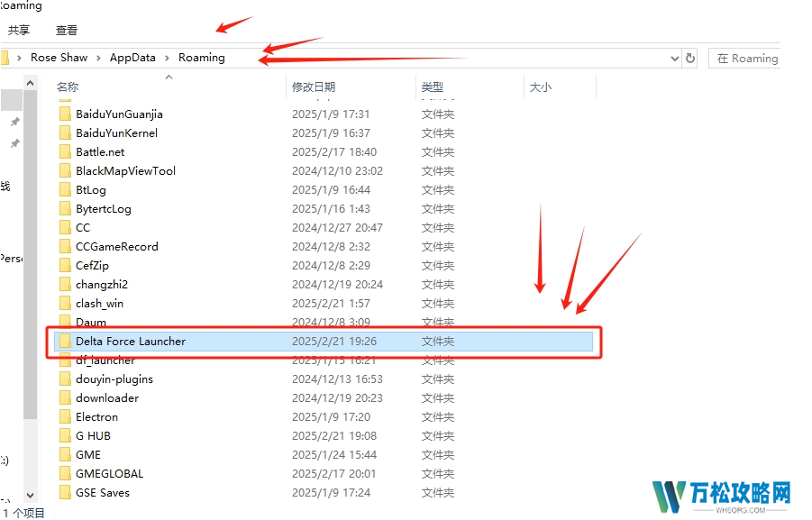
Task: Click the 类型 column header
Action: click(x=433, y=87)
